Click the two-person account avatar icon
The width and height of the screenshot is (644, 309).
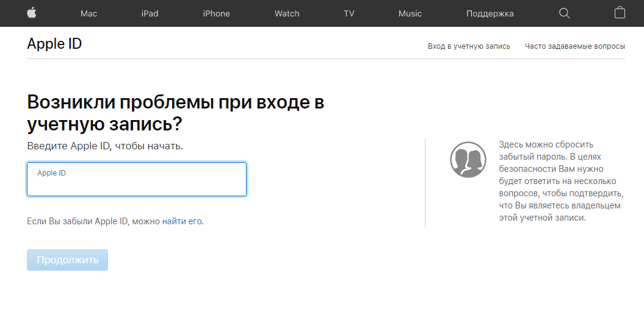(468, 160)
